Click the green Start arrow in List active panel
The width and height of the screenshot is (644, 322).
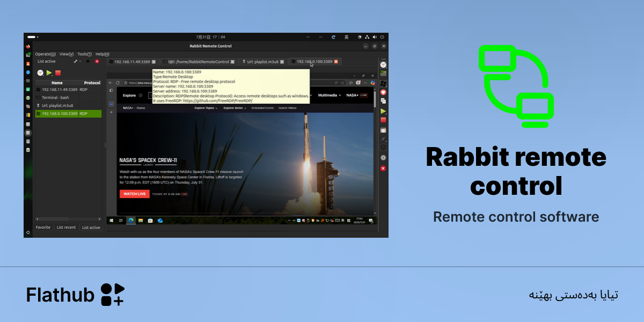49,72
